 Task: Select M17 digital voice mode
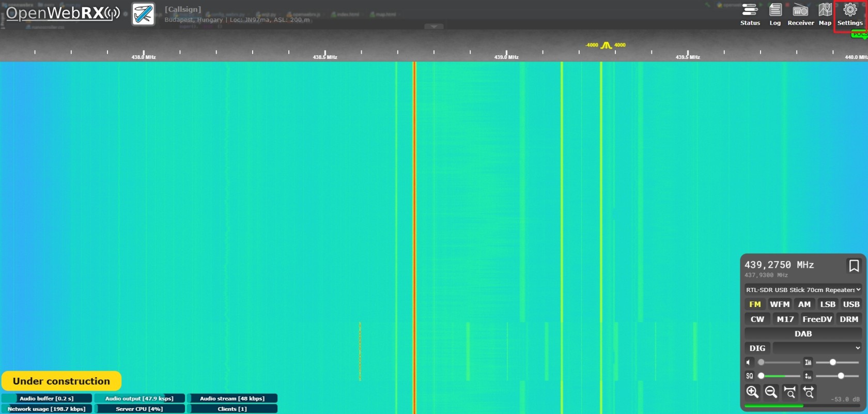click(x=785, y=319)
